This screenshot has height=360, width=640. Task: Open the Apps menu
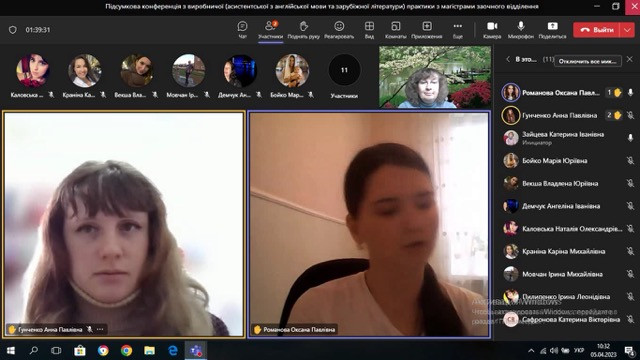pos(427,30)
